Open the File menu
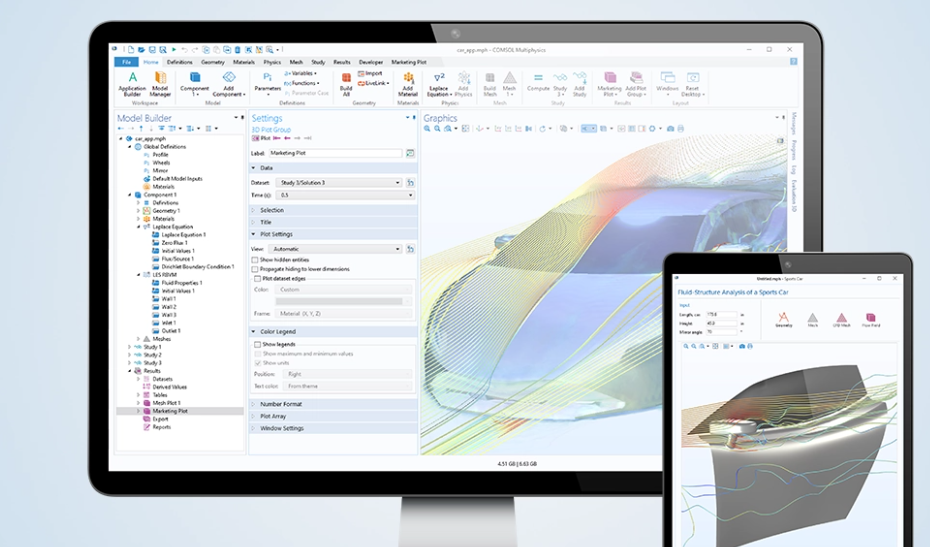 [x=126, y=62]
